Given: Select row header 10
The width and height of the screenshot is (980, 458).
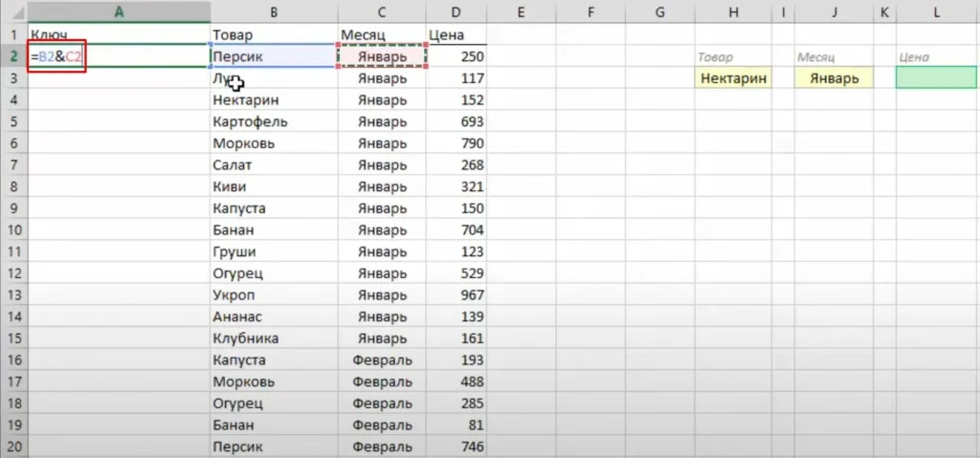Looking at the screenshot, I should click(x=12, y=229).
